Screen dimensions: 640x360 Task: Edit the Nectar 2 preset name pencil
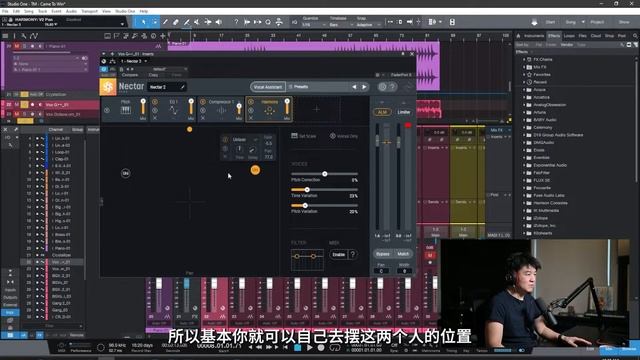click(x=182, y=87)
